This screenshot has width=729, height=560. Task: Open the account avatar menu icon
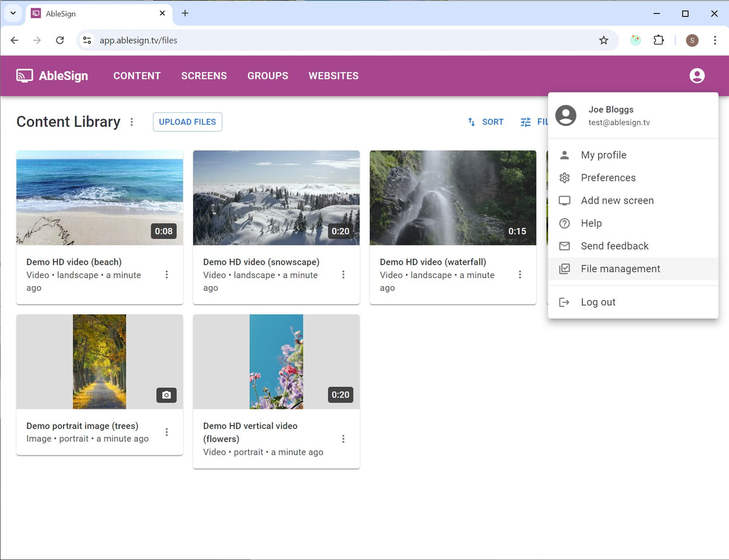tap(697, 76)
